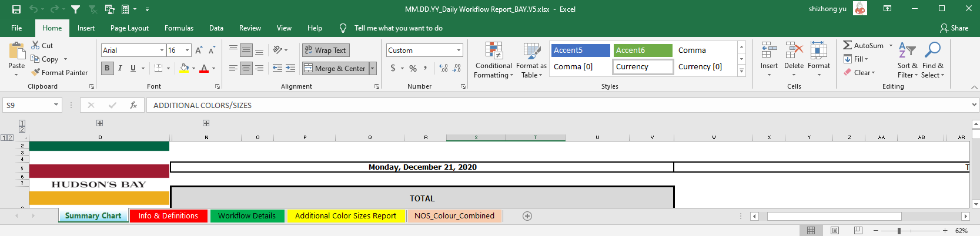Open Merge & Center dropdown arrow
The width and height of the screenshot is (980, 236).
[x=372, y=69]
